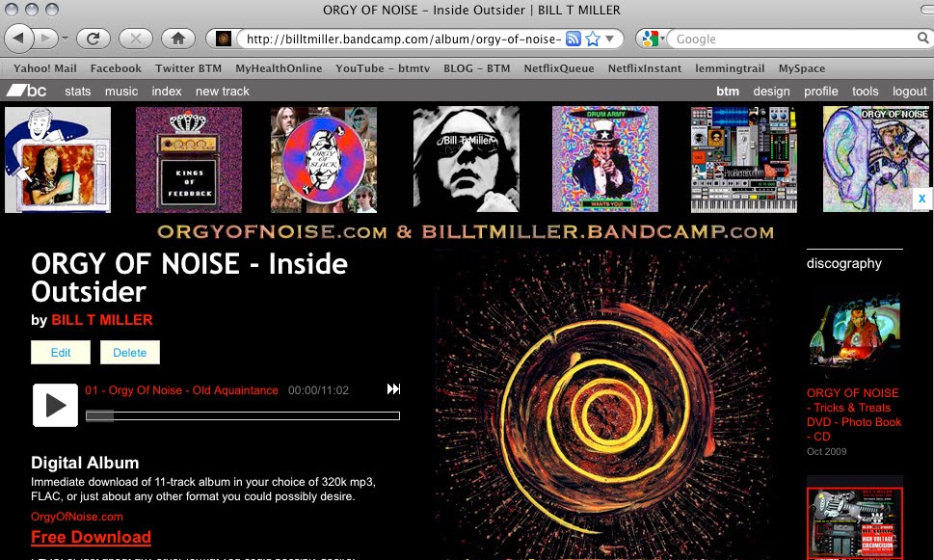The height and width of the screenshot is (560, 934).
Task: Open the MyHealthOnline bookmark
Action: (x=279, y=68)
